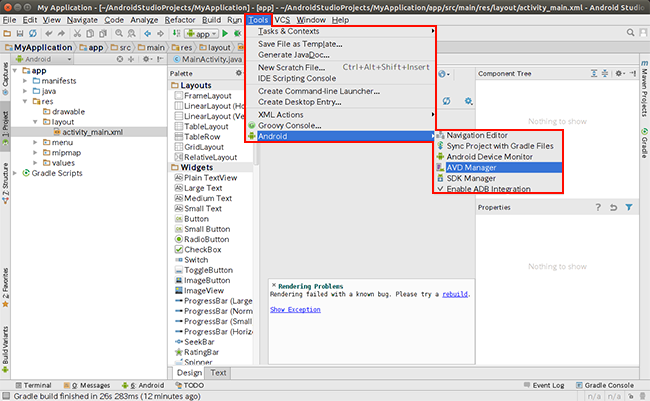The width and height of the screenshot is (650, 401).
Task: Open the Build menu
Action: coord(211,20)
